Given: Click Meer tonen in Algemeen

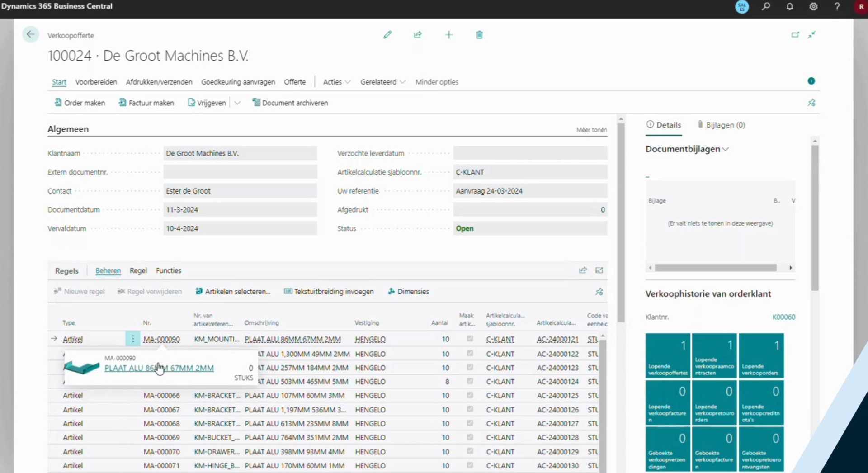Looking at the screenshot, I should (591, 130).
